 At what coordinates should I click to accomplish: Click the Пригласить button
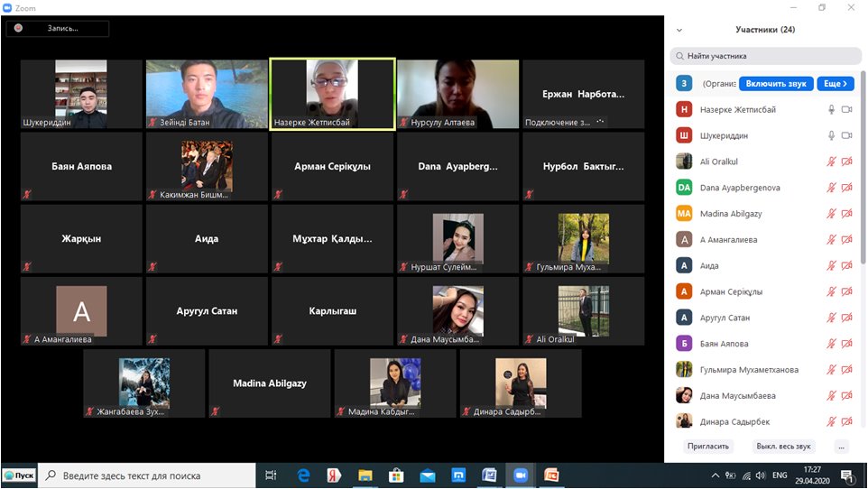[708, 447]
